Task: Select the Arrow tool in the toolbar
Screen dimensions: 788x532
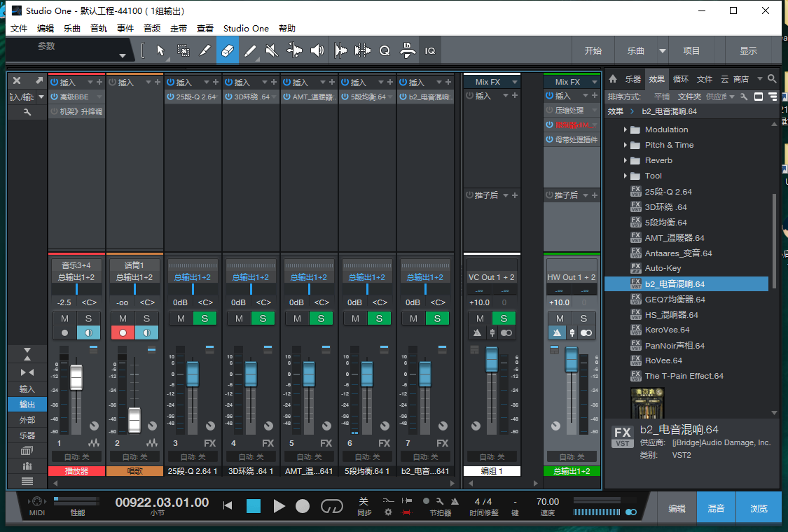Action: click(160, 50)
